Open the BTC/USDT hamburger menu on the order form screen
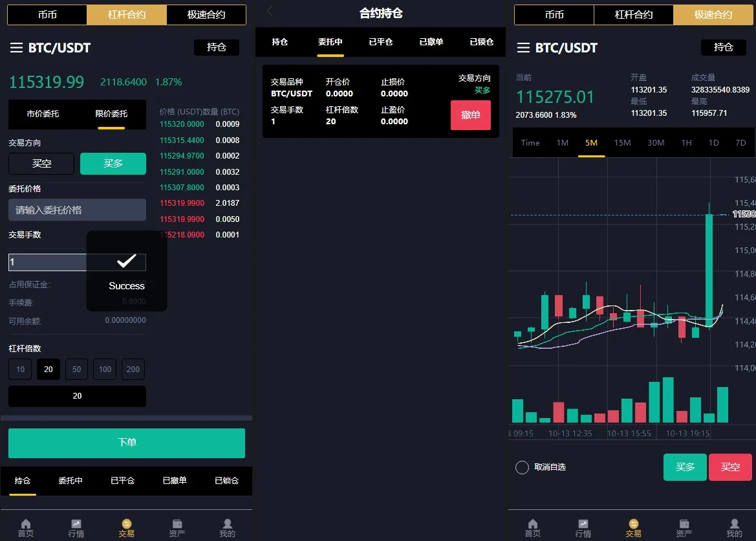The height and width of the screenshot is (541, 756). click(16, 48)
